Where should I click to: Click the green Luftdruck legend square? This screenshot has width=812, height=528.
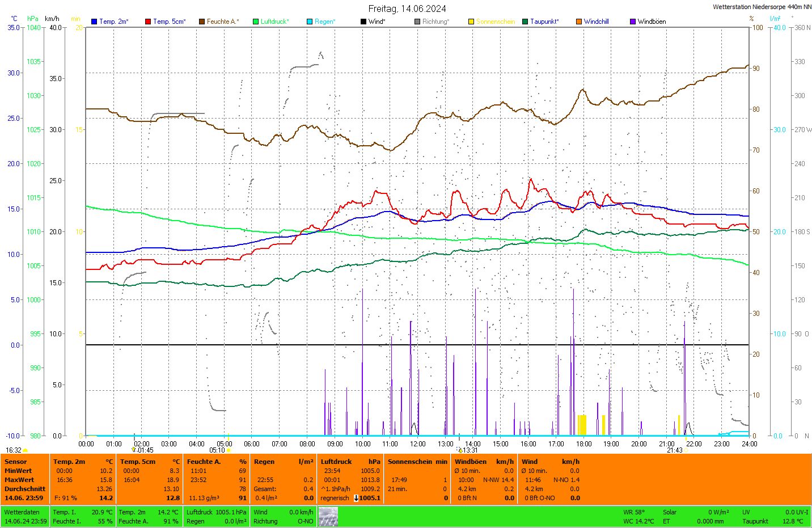256,22
